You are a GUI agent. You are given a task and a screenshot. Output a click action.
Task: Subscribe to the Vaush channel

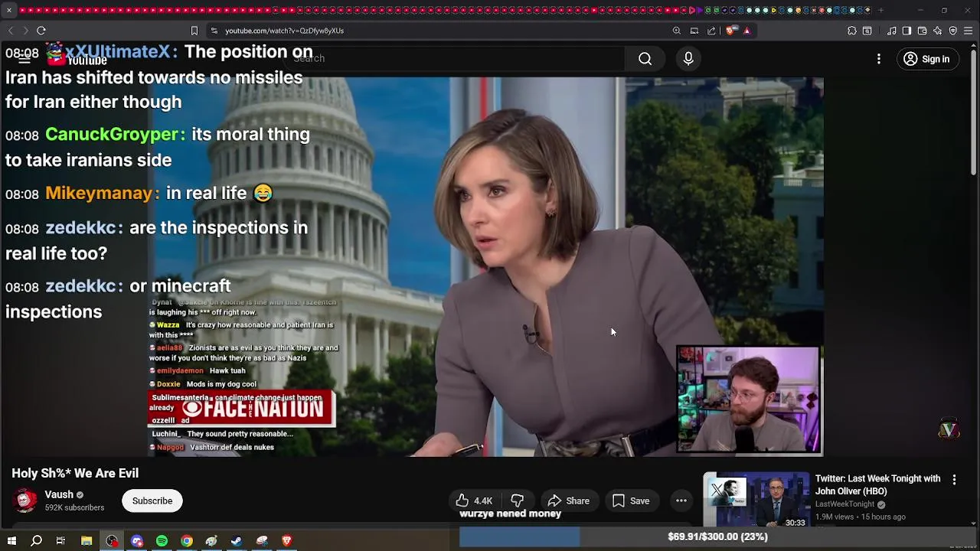152,501
